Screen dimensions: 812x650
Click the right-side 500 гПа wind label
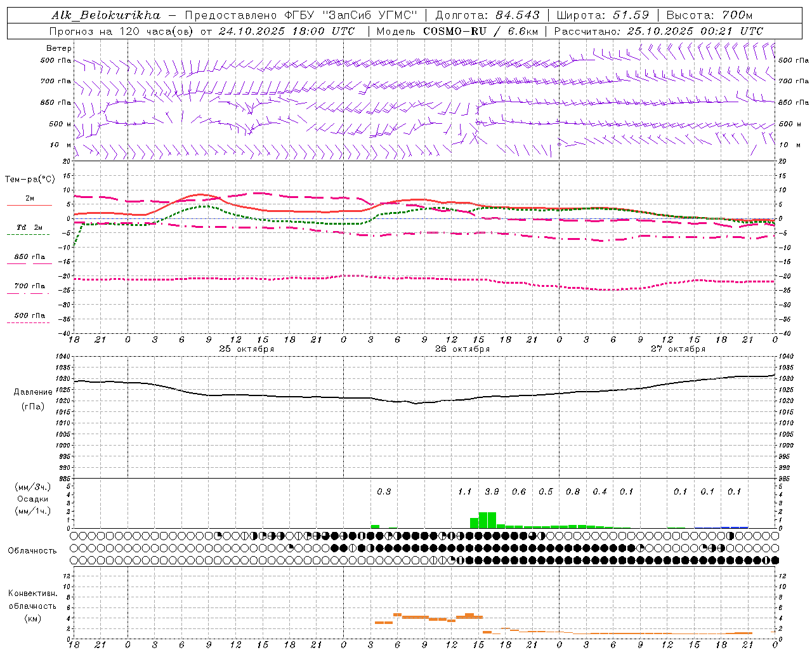point(794,61)
